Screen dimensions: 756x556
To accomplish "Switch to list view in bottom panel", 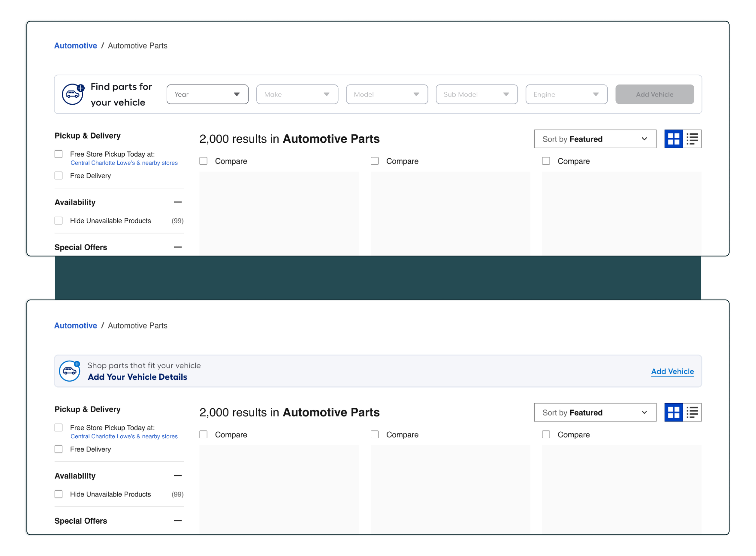I will pos(692,412).
